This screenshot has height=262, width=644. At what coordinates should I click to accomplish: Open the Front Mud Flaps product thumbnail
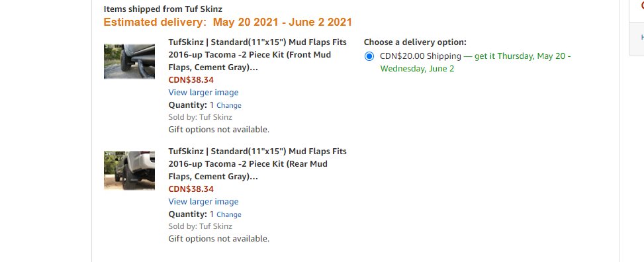tap(129, 61)
